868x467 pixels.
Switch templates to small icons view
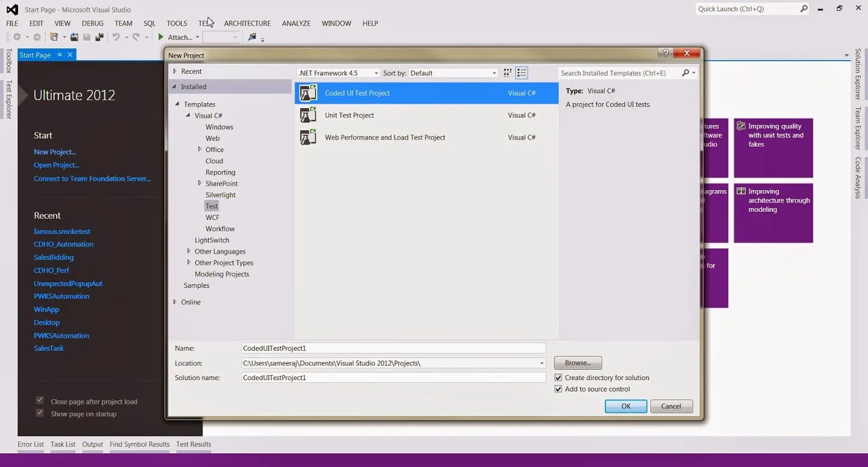click(508, 73)
